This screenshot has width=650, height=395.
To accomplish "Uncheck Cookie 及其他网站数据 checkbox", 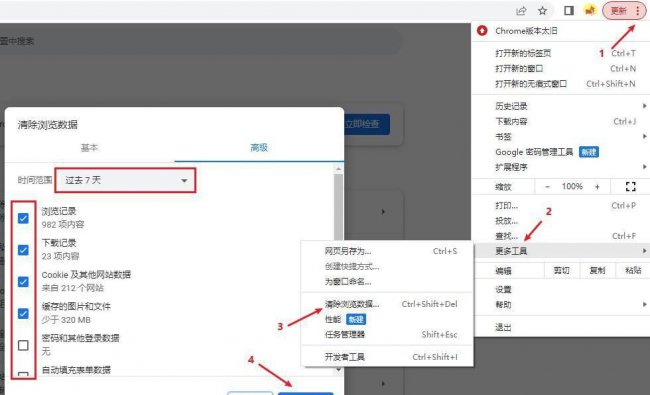I will [23, 282].
